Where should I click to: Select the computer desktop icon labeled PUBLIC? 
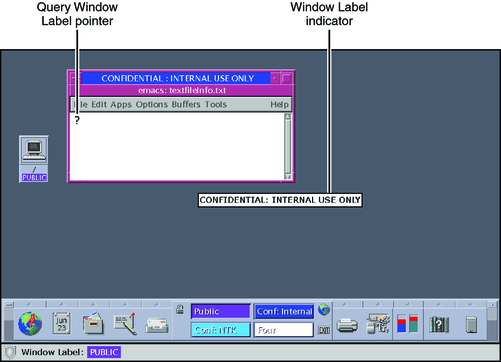click(34, 159)
